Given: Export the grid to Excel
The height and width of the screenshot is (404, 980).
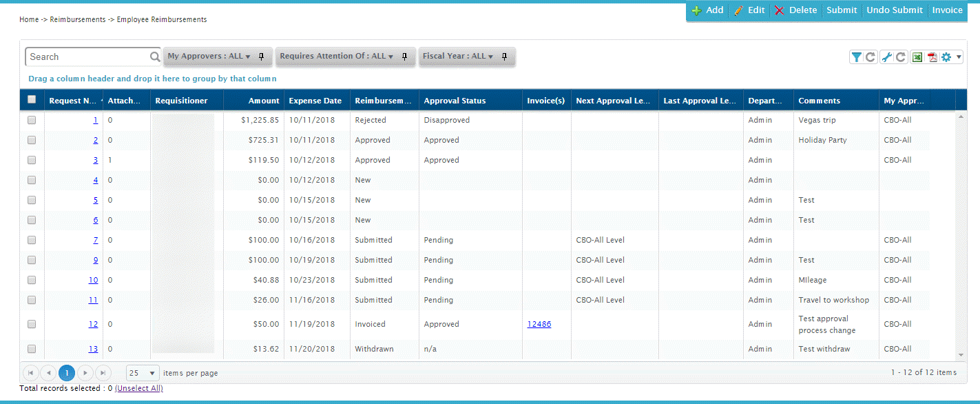Looking at the screenshot, I should 917,57.
